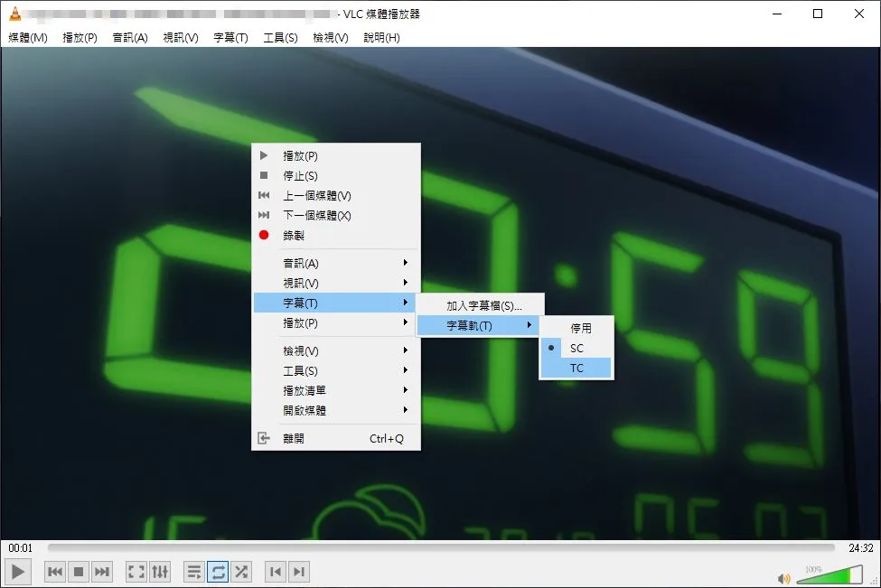Select the SC subtitle track
This screenshot has width=881, height=588.
tap(576, 349)
